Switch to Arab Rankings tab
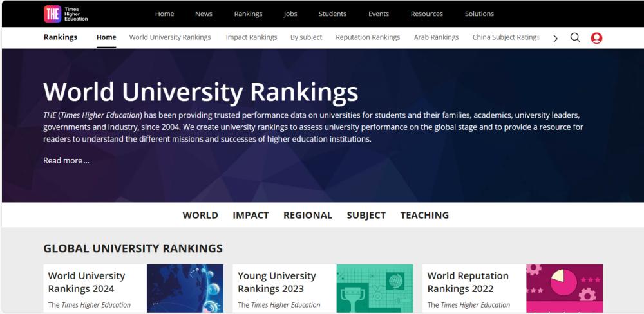This screenshot has width=644, height=314. pyautogui.click(x=436, y=37)
